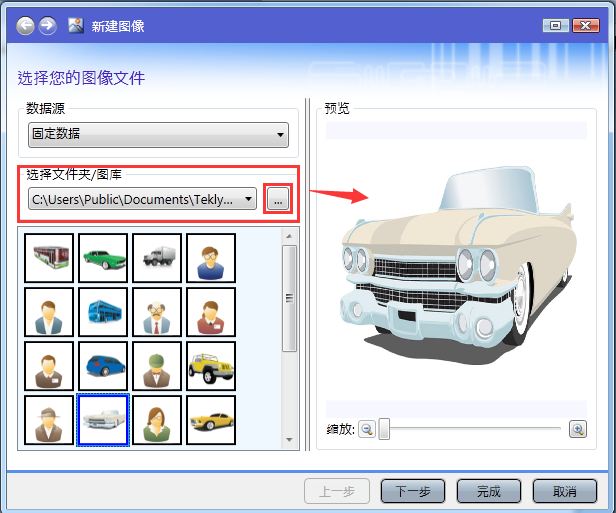Open the 固定数据 data source dropdown

158,135
